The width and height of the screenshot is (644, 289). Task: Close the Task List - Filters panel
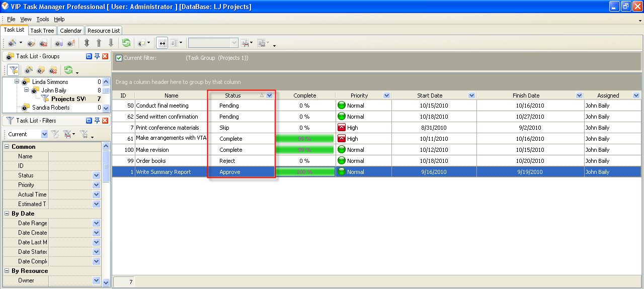(105, 120)
